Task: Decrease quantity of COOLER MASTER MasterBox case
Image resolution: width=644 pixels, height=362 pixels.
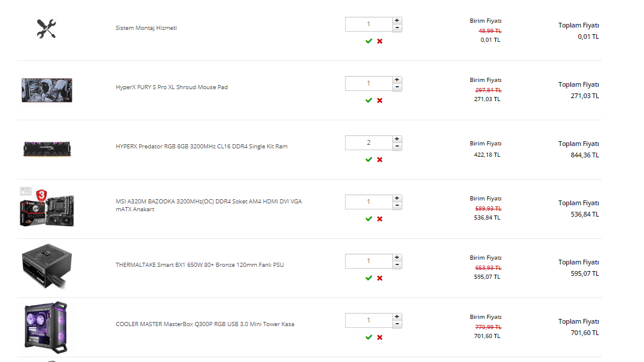Action: (x=397, y=324)
